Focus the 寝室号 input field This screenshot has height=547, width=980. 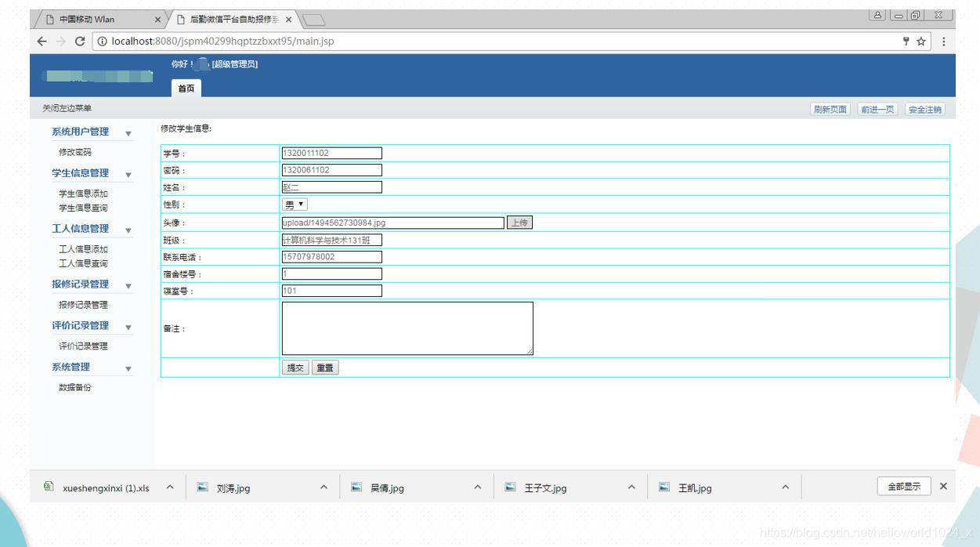point(332,291)
